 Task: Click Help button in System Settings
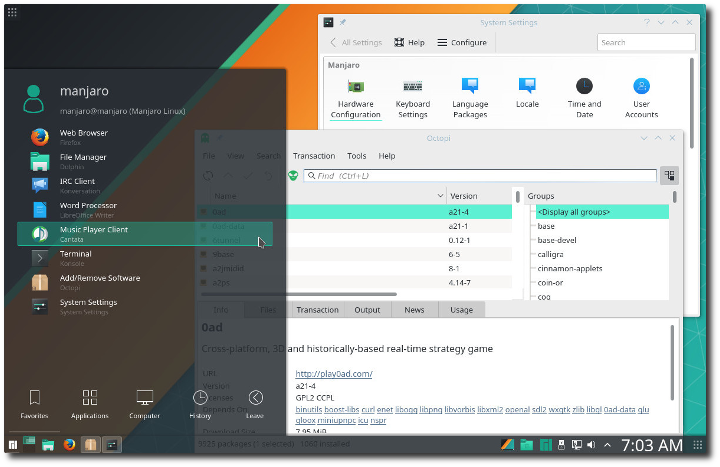coord(409,43)
